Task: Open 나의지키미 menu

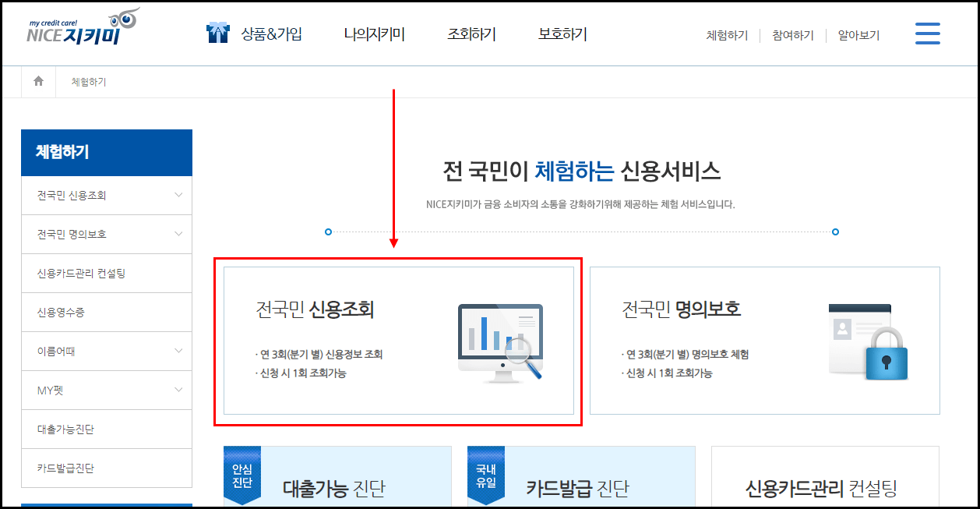Action: [x=374, y=34]
